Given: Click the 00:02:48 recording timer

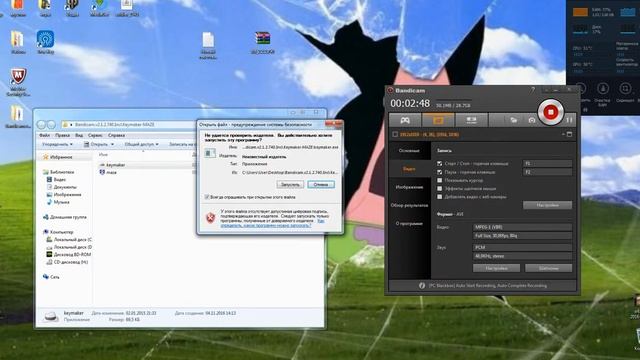Looking at the screenshot, I should tap(410, 104).
